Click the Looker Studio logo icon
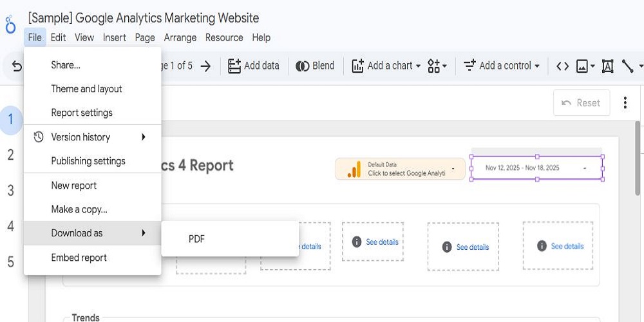This screenshot has width=644, height=322. pos(10,25)
